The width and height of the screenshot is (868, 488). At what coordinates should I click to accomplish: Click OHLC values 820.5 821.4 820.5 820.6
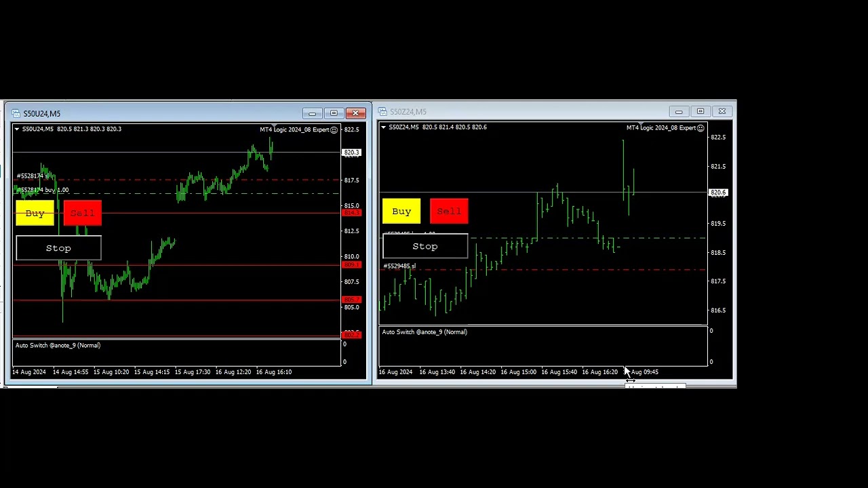455,127
